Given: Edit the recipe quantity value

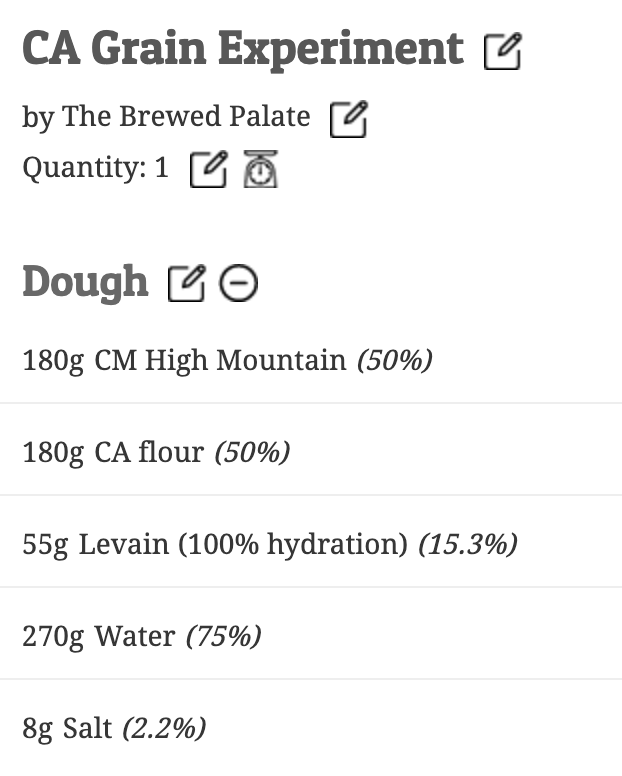Looking at the screenshot, I should 208,169.
